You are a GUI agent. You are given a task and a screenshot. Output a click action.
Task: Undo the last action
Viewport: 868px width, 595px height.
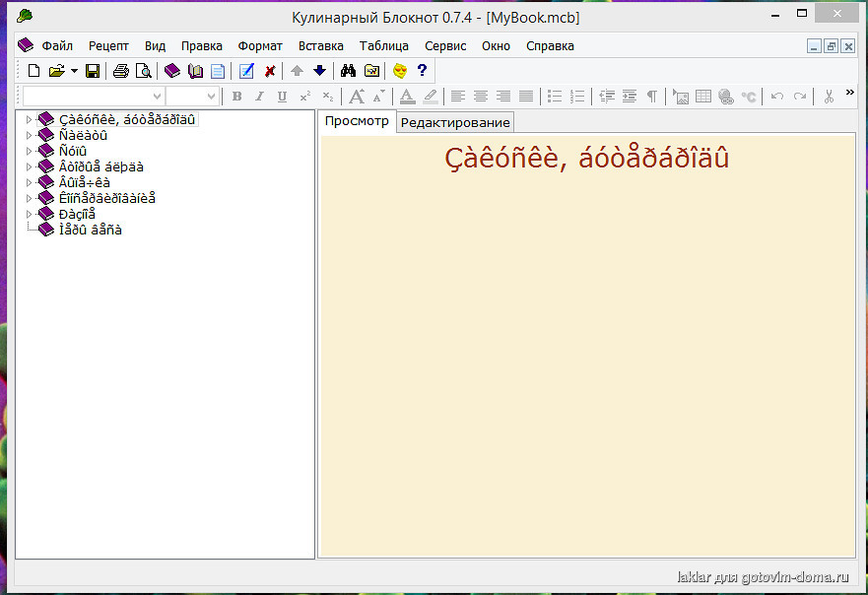click(777, 97)
